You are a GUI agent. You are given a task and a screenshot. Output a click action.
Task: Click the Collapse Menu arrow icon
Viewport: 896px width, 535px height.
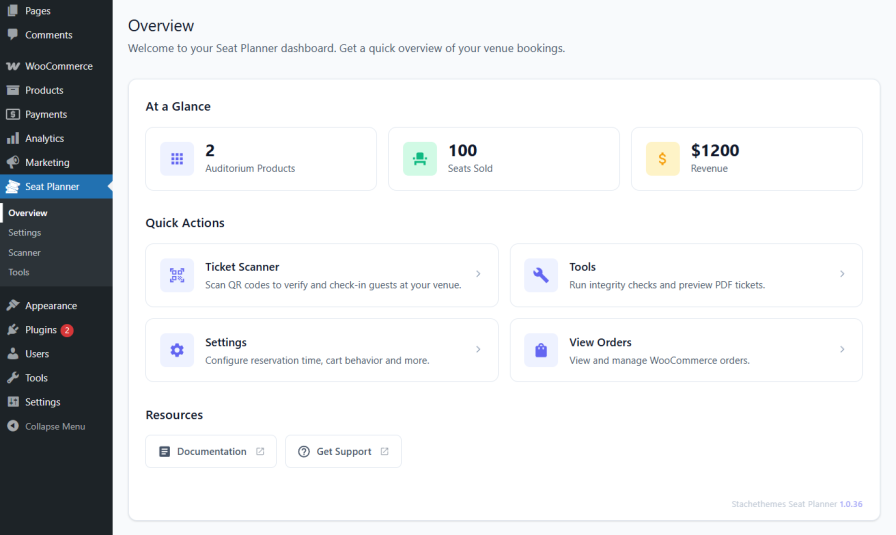[x=12, y=426]
